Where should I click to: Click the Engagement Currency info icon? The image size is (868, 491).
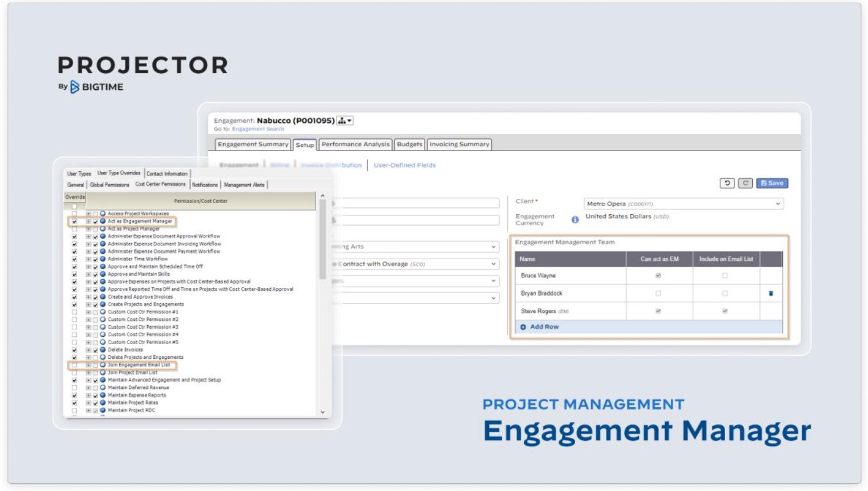[575, 220]
